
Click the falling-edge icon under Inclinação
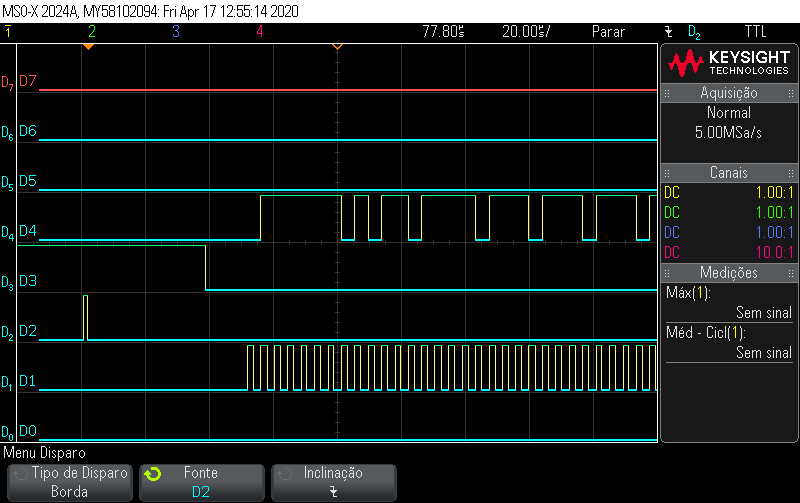[333, 492]
